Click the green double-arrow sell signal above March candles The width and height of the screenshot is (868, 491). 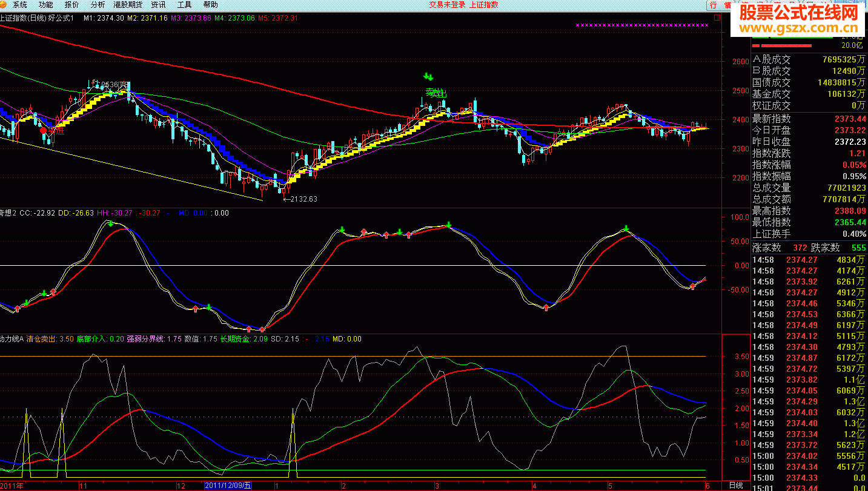(429, 77)
